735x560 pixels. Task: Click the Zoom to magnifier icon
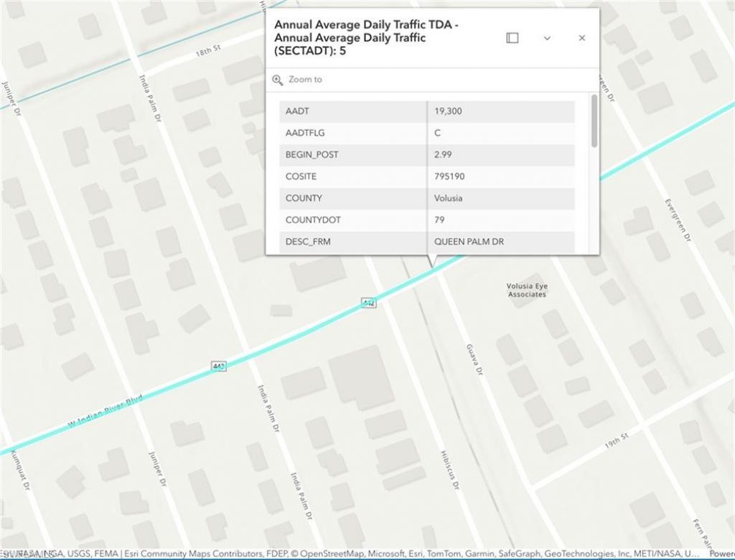[278, 80]
